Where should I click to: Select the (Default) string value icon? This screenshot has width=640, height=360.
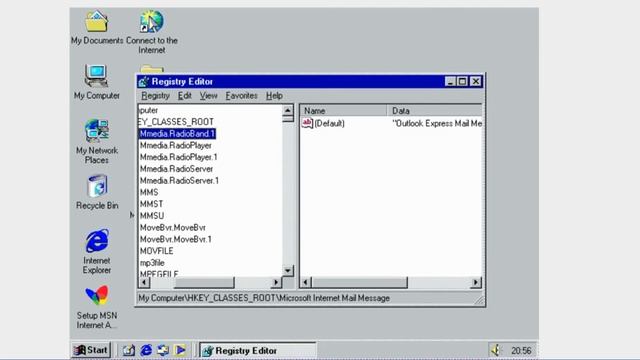point(307,123)
